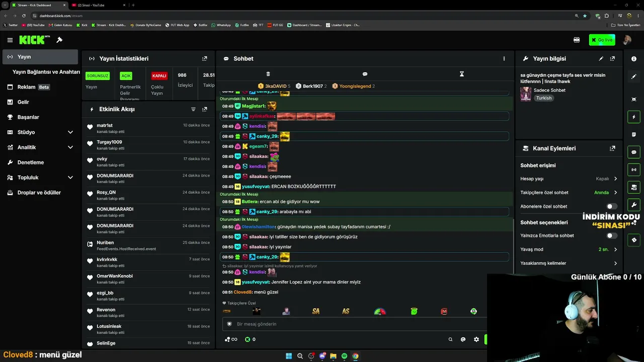Open Takipçilere özel sohbet setting chevron
This screenshot has height=362, width=644.
click(x=615, y=193)
